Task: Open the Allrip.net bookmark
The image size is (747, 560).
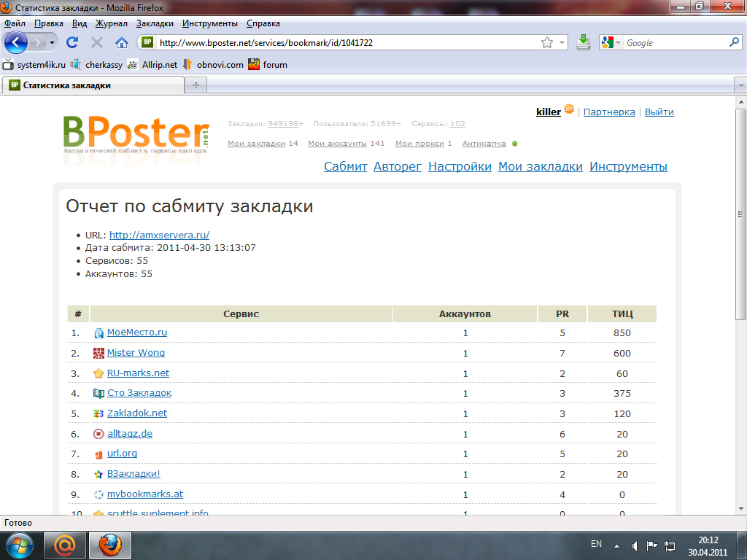Action: pos(152,65)
